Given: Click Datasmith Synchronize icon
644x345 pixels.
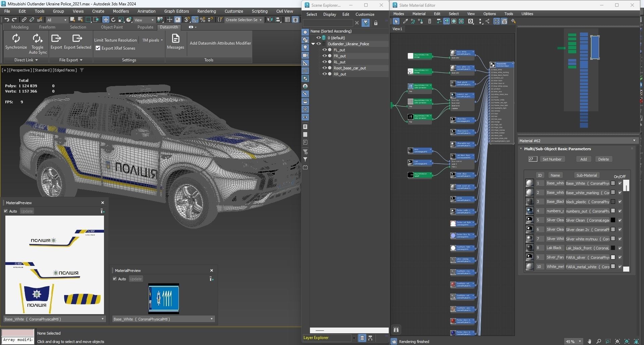Looking at the screenshot, I should (16, 38).
